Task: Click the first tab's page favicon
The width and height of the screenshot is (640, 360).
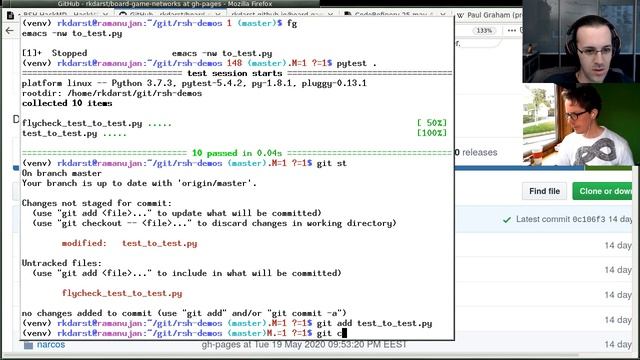Action: (11, 15)
